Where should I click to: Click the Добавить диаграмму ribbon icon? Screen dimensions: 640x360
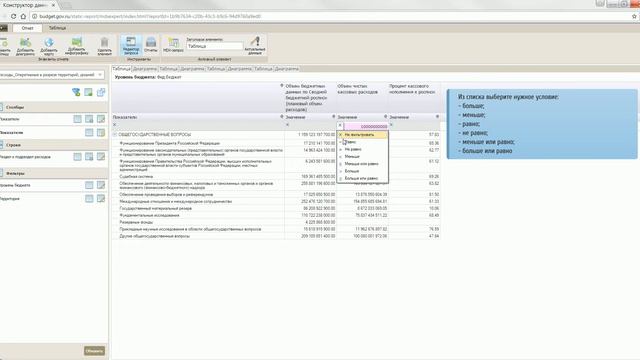click(25, 46)
